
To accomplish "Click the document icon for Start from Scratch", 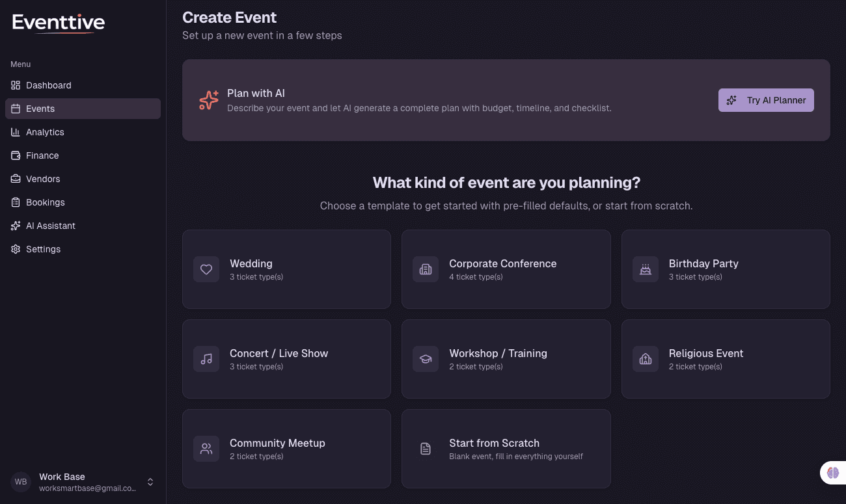I will [426, 449].
